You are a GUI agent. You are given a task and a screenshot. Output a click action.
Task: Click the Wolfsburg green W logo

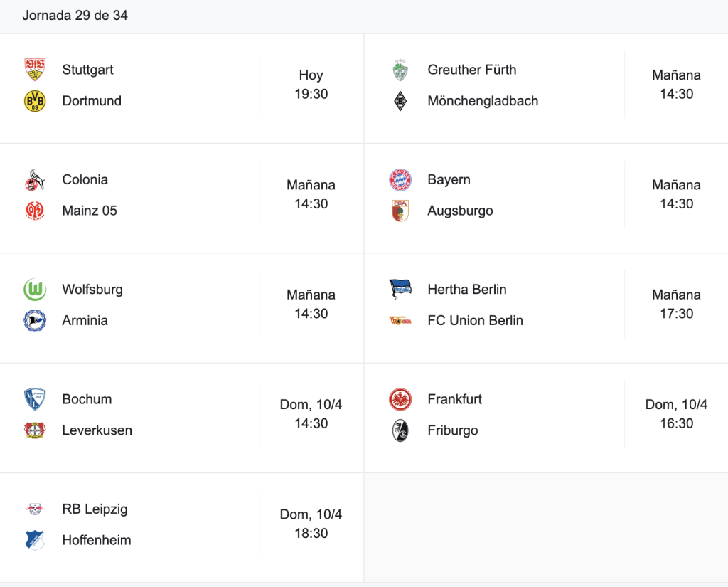click(35, 290)
